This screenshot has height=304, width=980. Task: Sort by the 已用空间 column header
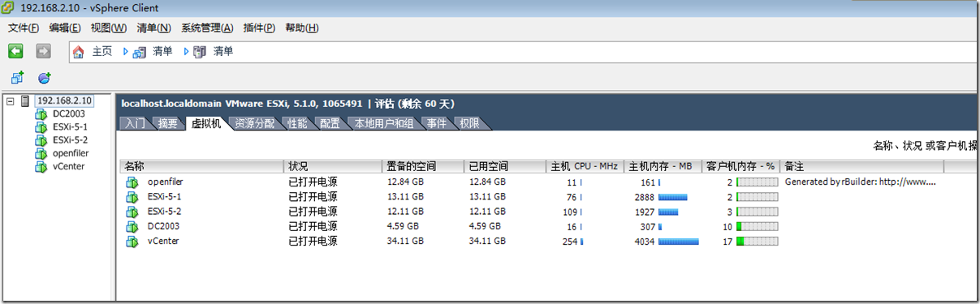click(x=505, y=166)
